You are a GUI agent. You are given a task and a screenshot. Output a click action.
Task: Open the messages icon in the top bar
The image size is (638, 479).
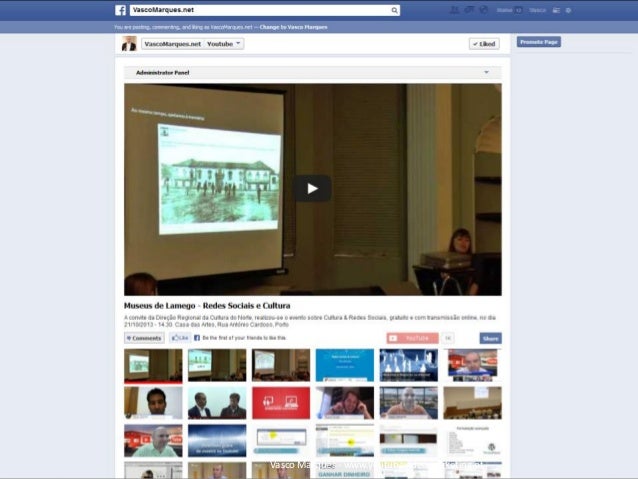(x=469, y=10)
